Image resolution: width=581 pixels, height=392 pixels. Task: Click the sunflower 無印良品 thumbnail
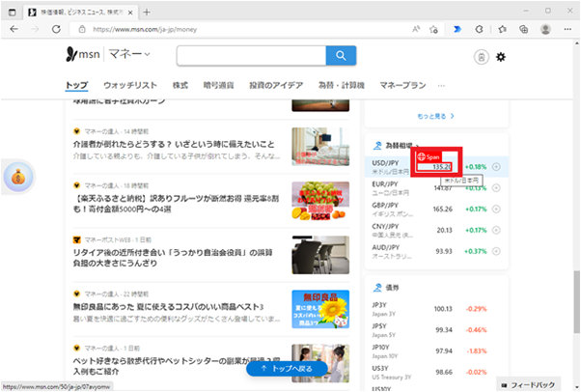pos(320,309)
